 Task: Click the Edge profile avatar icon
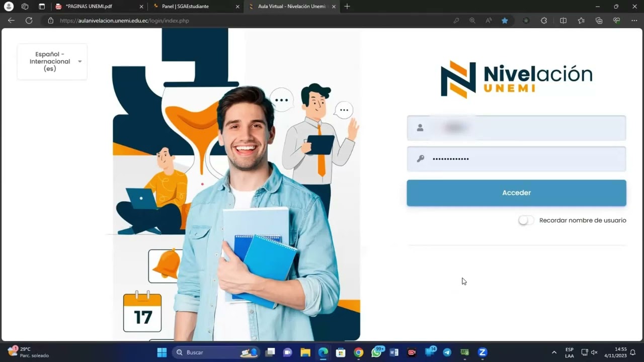click(x=9, y=7)
